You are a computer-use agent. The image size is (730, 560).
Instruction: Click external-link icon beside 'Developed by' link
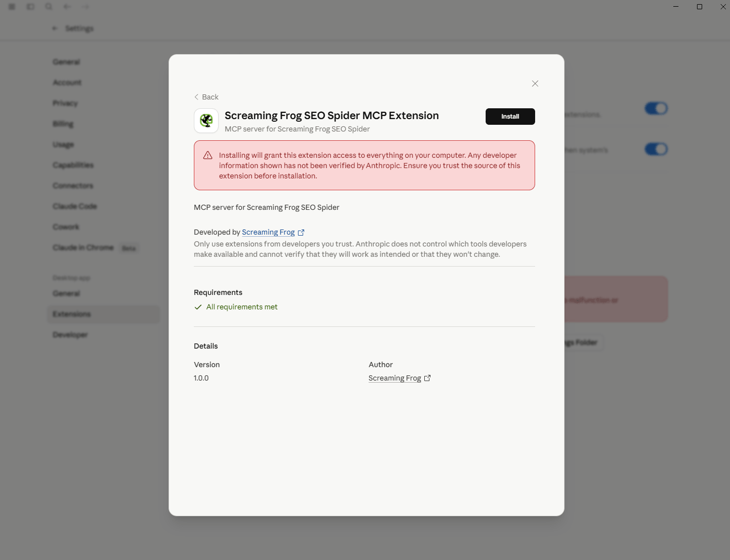pyautogui.click(x=301, y=233)
